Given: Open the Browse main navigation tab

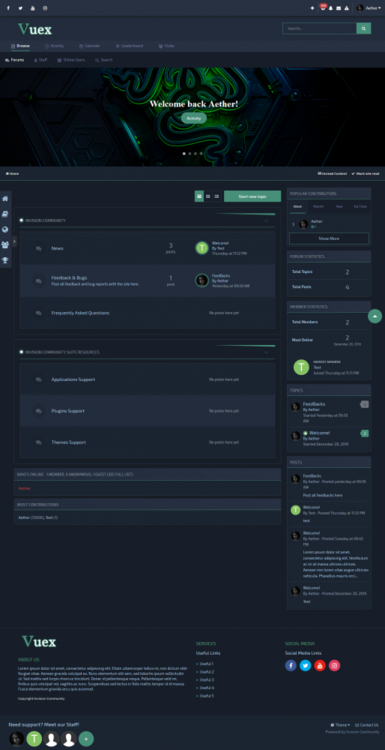Looking at the screenshot, I should pyautogui.click(x=21, y=46).
